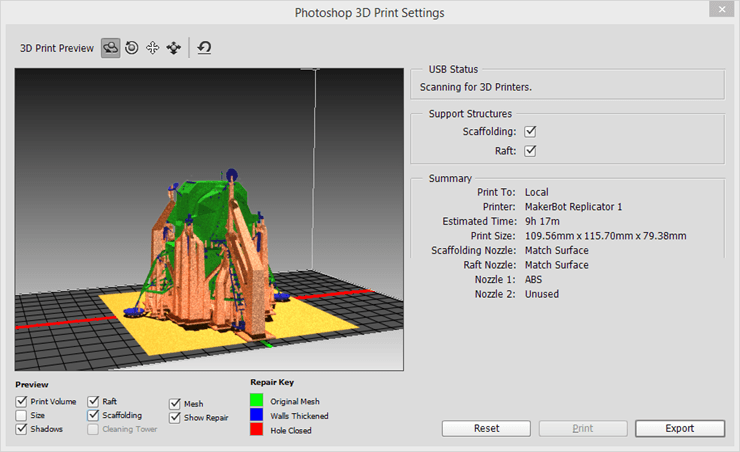Screen dimensions: 740x452
Task: Select the slide/dolly camera tool
Action: tap(174, 48)
